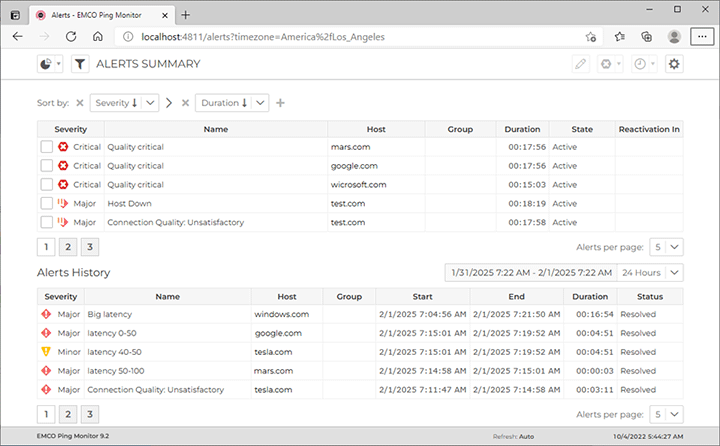Open the dashboard pie chart view menu

[50, 64]
